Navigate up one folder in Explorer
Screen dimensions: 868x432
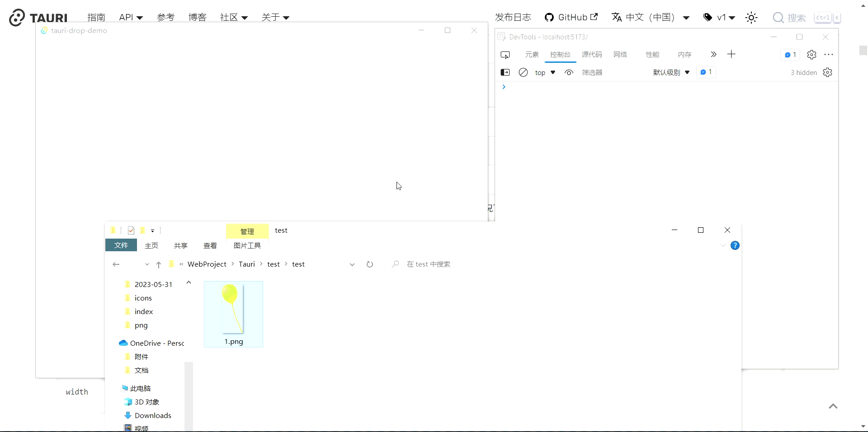coord(159,265)
